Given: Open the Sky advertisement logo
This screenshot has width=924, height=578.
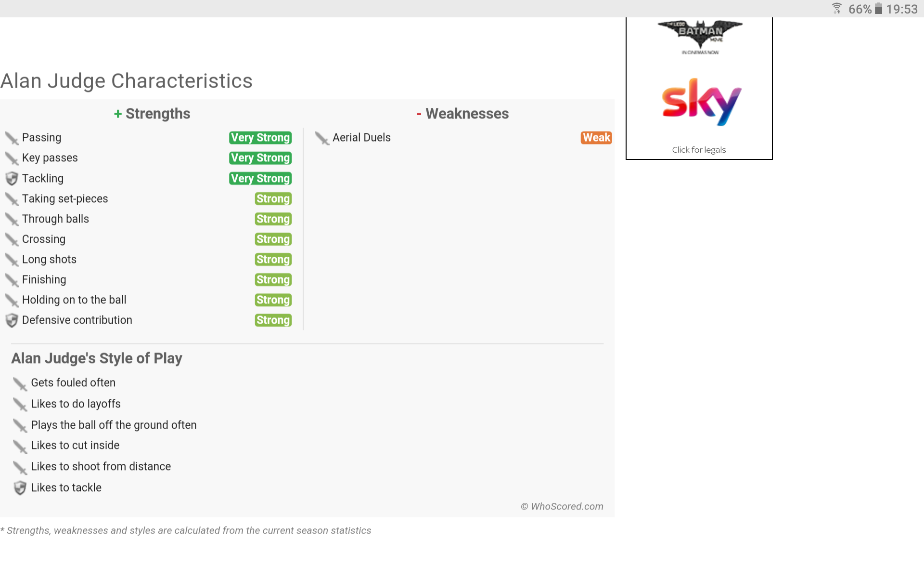Looking at the screenshot, I should [x=701, y=102].
